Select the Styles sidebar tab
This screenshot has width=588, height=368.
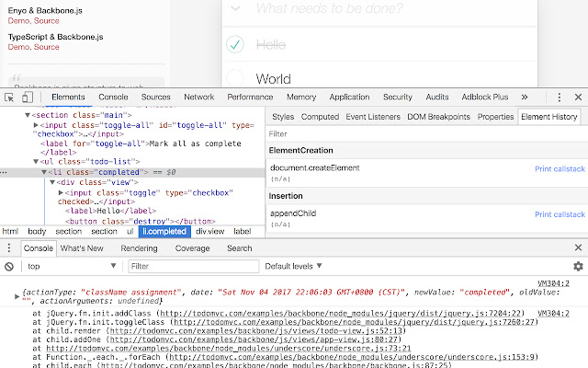[x=283, y=117]
